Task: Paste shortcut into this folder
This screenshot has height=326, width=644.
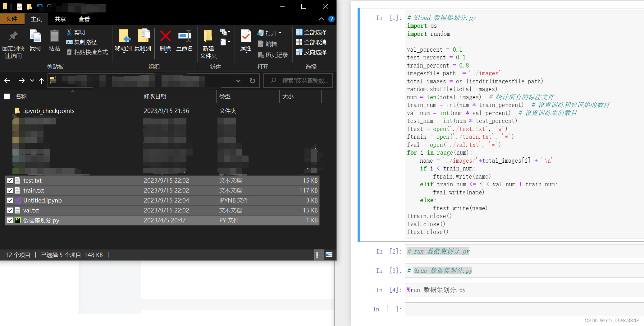Action: [87, 52]
